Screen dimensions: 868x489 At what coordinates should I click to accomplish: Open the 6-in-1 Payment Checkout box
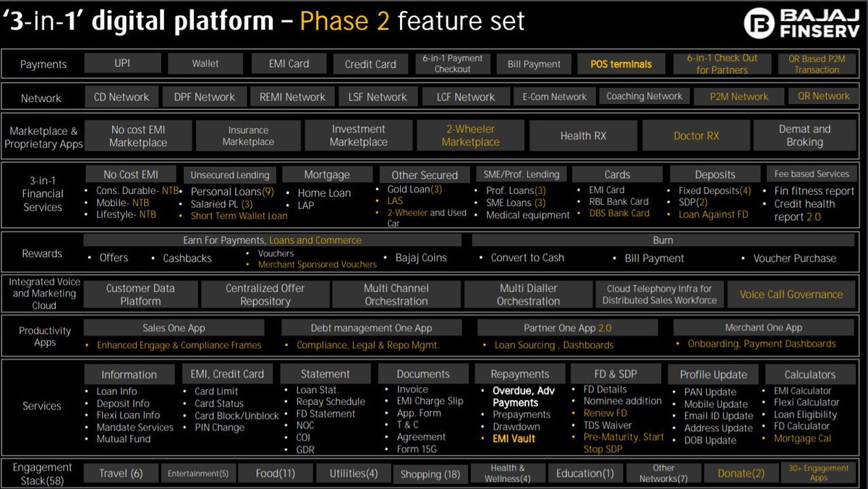(453, 63)
